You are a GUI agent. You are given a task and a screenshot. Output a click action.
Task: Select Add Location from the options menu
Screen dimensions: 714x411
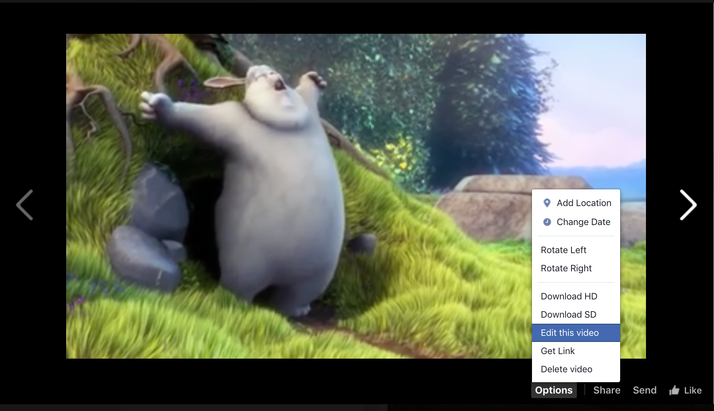coord(576,203)
